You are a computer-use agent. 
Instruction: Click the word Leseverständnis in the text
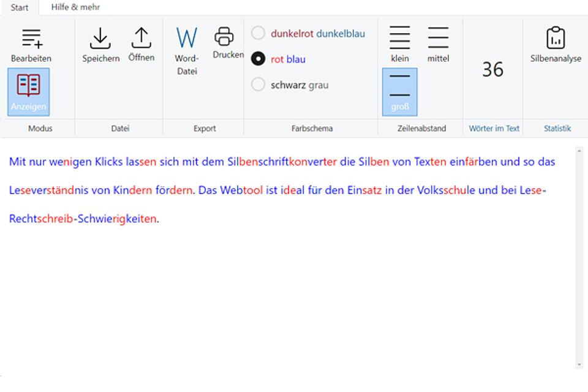[49, 190]
